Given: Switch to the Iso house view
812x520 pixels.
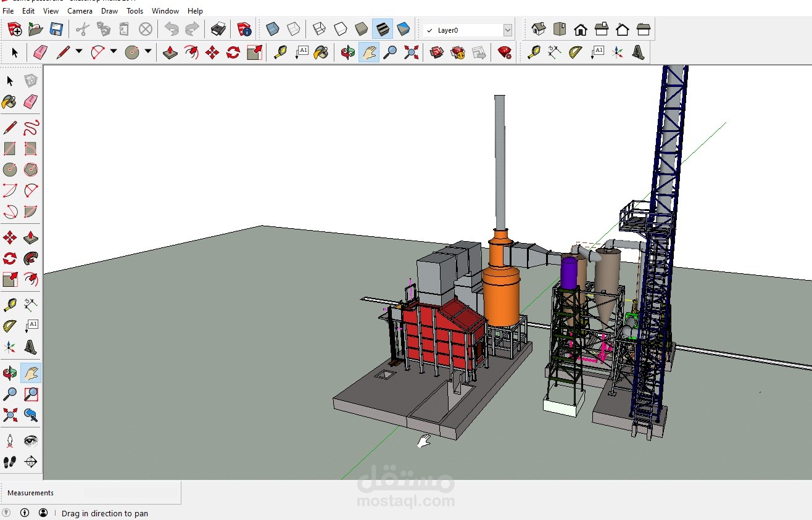Looking at the screenshot, I should click(539, 29).
